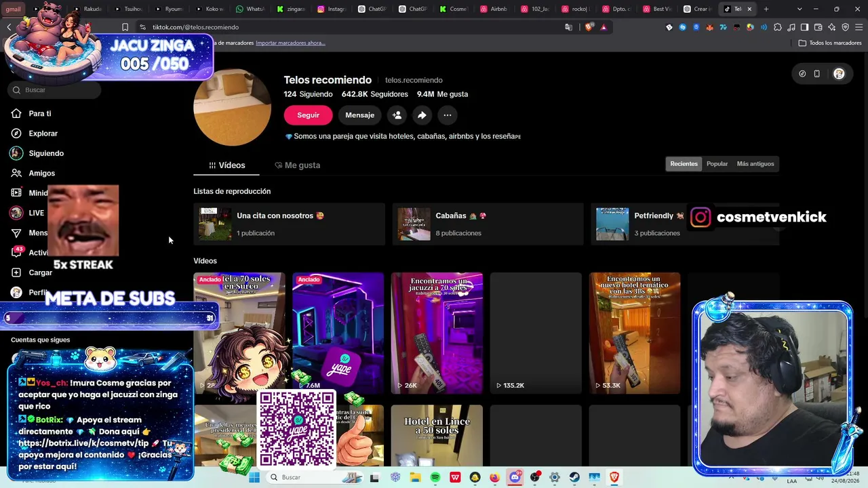Open the browser hamburger menu
This screenshot has height=488, width=868.
pyautogui.click(x=859, y=27)
